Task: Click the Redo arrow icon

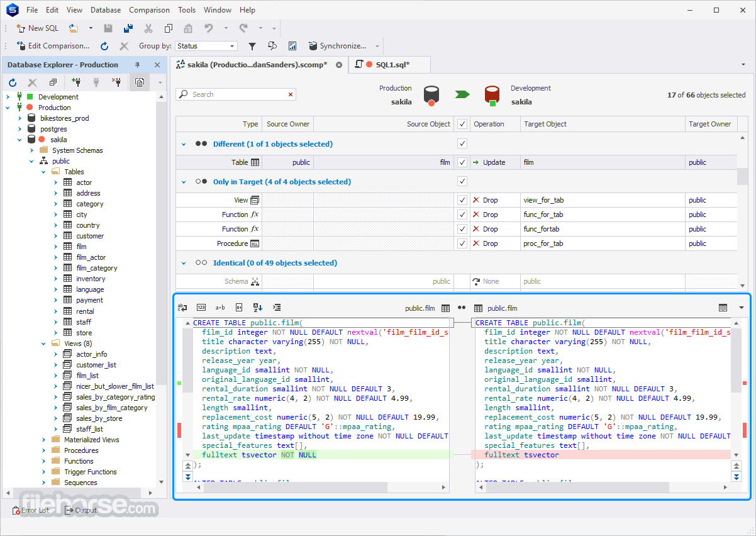Action: [243, 28]
